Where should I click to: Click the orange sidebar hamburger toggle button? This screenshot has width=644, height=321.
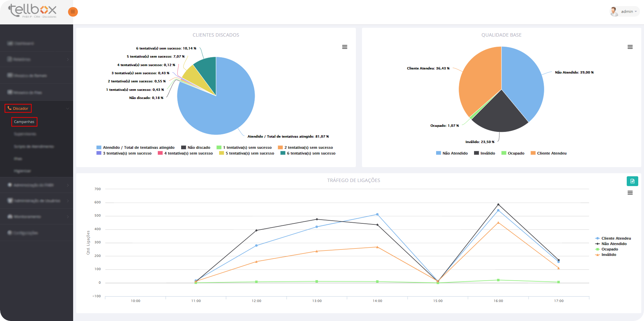73,12
